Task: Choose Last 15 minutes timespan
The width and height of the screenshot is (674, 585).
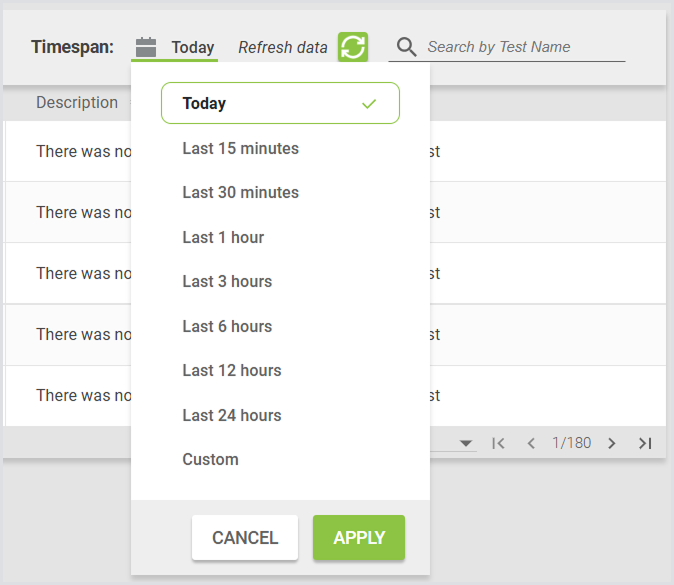Action: 240,148
